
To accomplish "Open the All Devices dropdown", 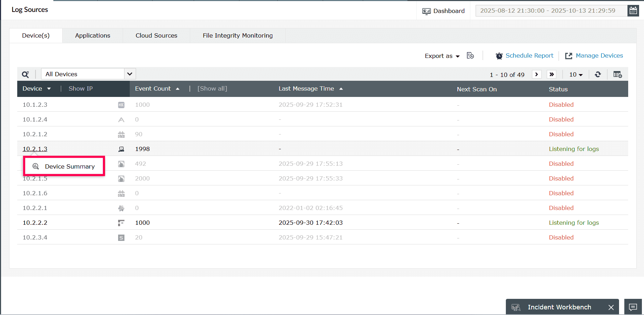I will (89, 74).
